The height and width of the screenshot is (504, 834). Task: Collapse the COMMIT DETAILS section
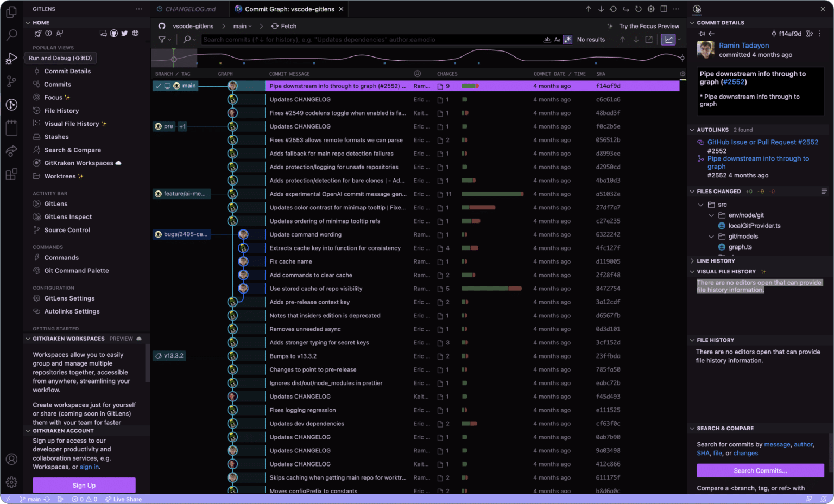[693, 22]
